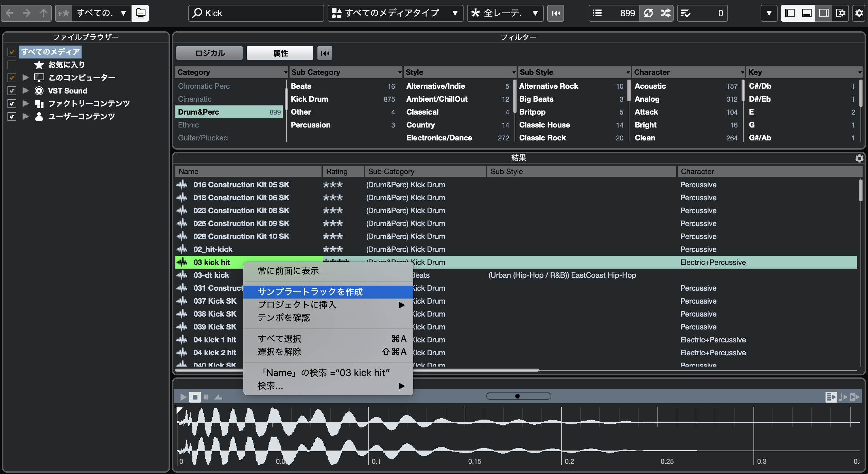Viewport: 868px width, 474px height.
Task: Uncheck the ユーザーコンテンツ checkbox
Action: click(12, 117)
